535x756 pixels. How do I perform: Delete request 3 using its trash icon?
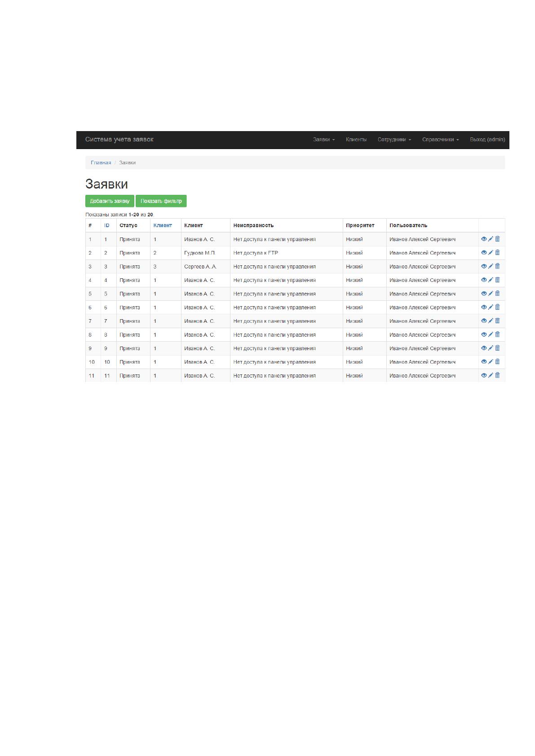[x=497, y=266]
